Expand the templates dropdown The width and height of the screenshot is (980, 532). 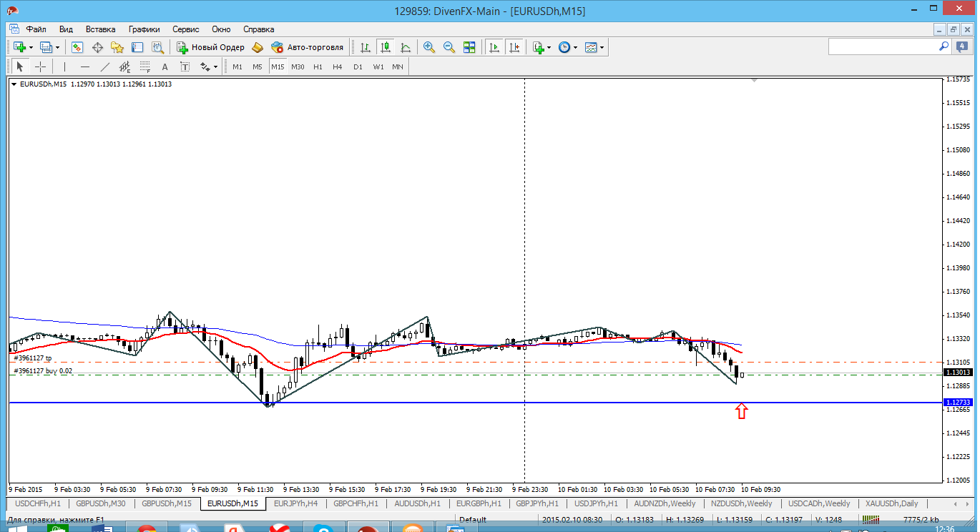click(602, 47)
